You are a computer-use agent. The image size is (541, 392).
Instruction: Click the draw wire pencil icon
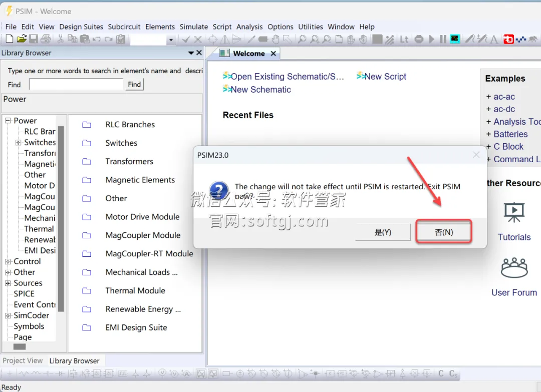coord(251,40)
